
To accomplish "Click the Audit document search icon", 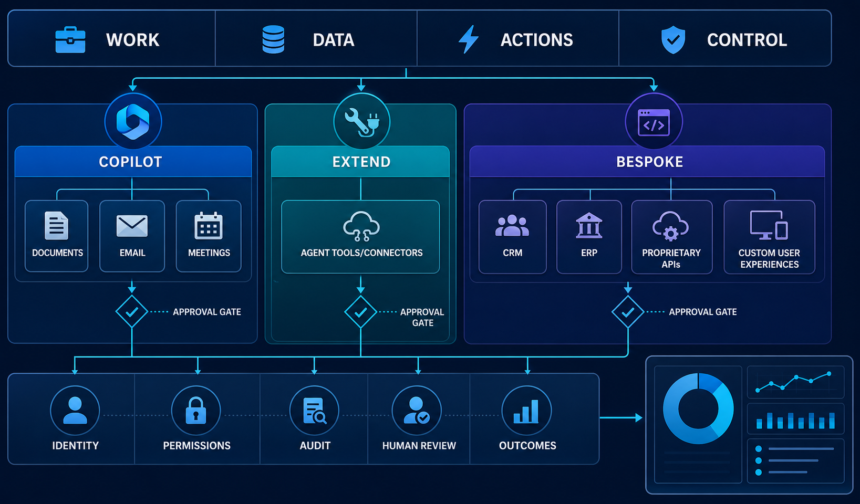I will (314, 411).
